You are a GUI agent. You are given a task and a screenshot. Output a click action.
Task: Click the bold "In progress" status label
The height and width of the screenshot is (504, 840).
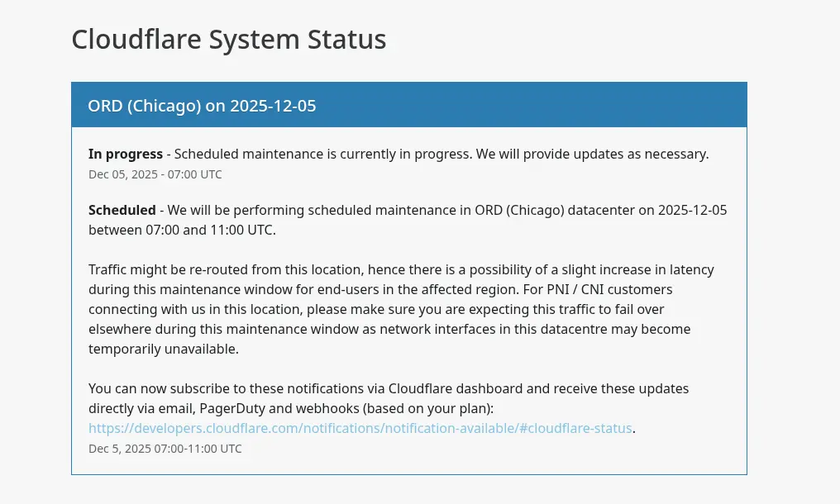[126, 154]
